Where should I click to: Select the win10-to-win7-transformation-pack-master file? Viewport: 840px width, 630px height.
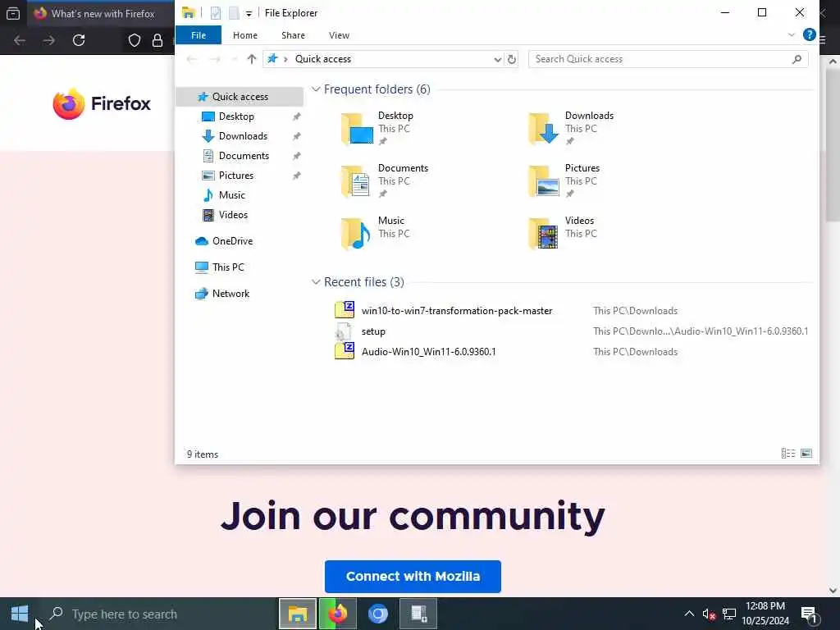(456, 311)
